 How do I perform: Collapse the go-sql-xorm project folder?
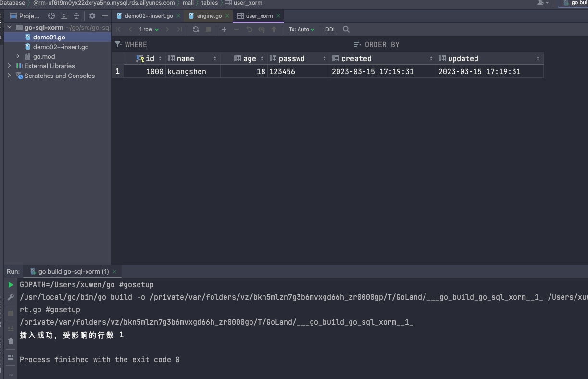click(x=9, y=27)
